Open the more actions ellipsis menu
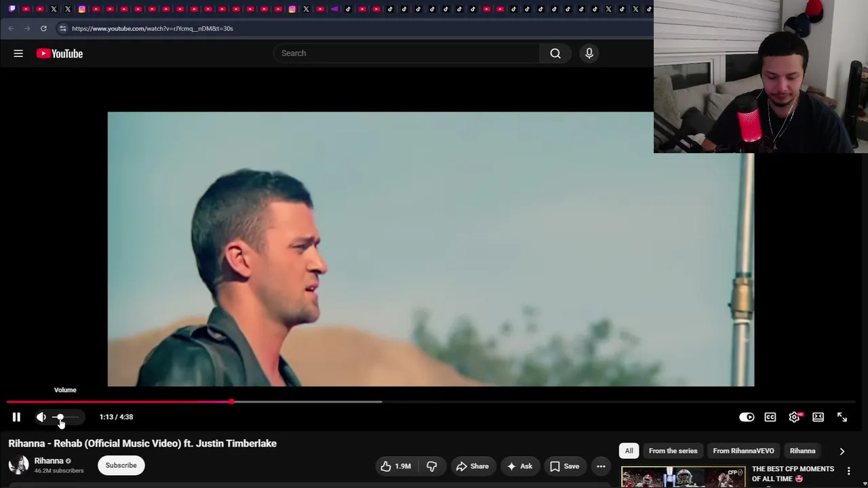 click(x=601, y=466)
